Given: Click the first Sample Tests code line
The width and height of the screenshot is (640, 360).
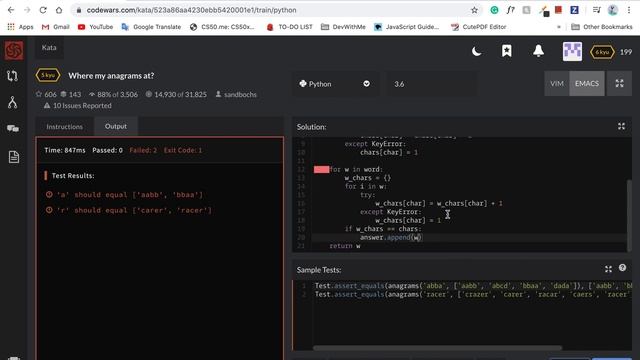Looking at the screenshot, I should coord(473,286).
